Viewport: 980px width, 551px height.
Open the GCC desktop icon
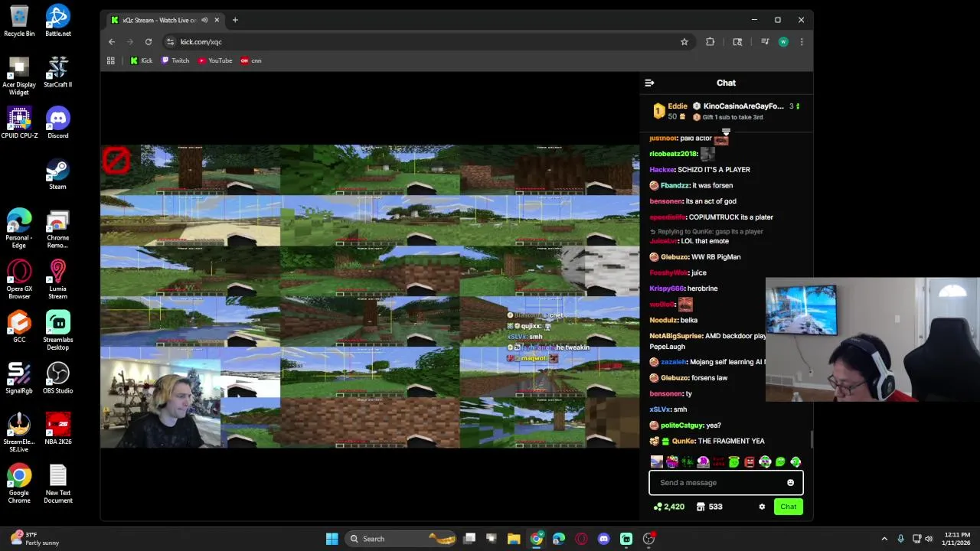(19, 327)
